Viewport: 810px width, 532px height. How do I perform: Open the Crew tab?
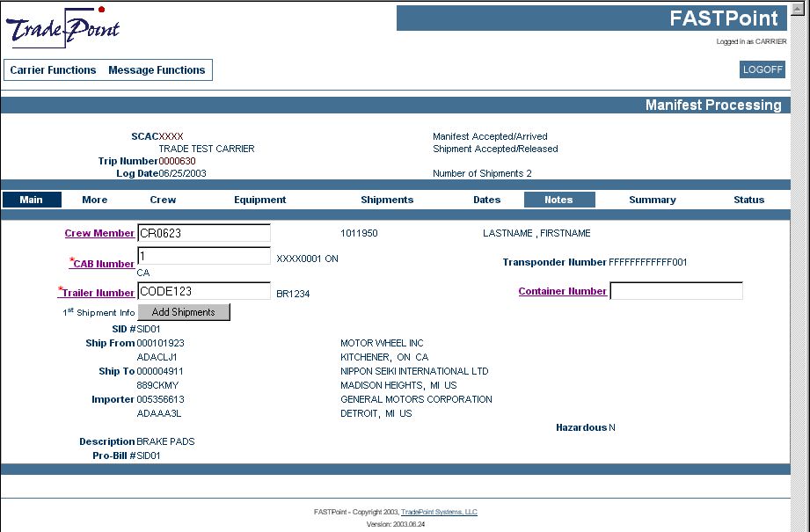click(x=163, y=200)
